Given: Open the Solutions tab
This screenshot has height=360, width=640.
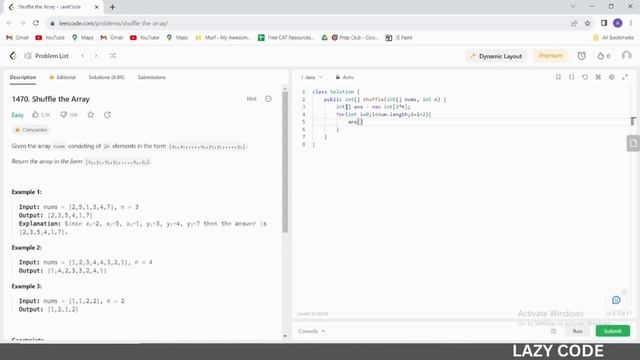Looking at the screenshot, I should coord(106,77).
